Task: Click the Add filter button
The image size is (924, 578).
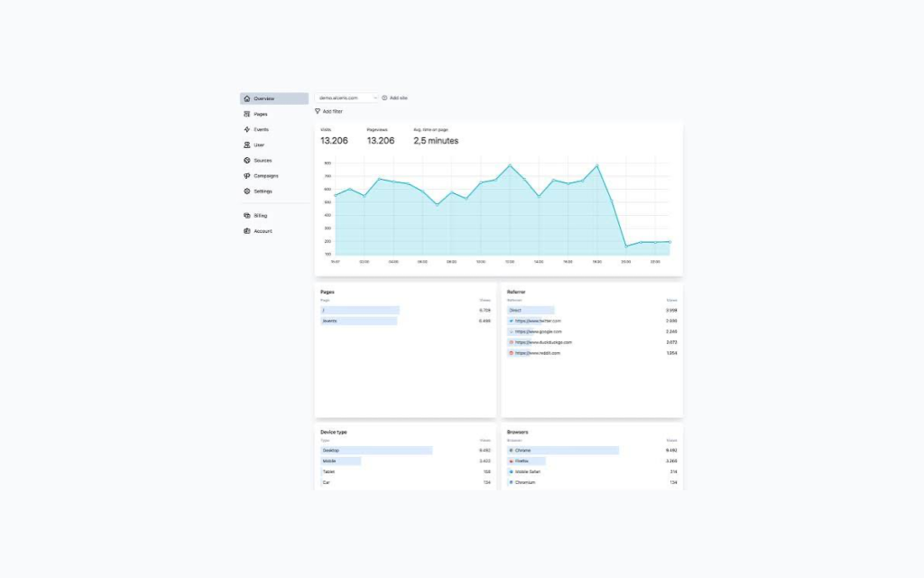Action: tap(328, 111)
